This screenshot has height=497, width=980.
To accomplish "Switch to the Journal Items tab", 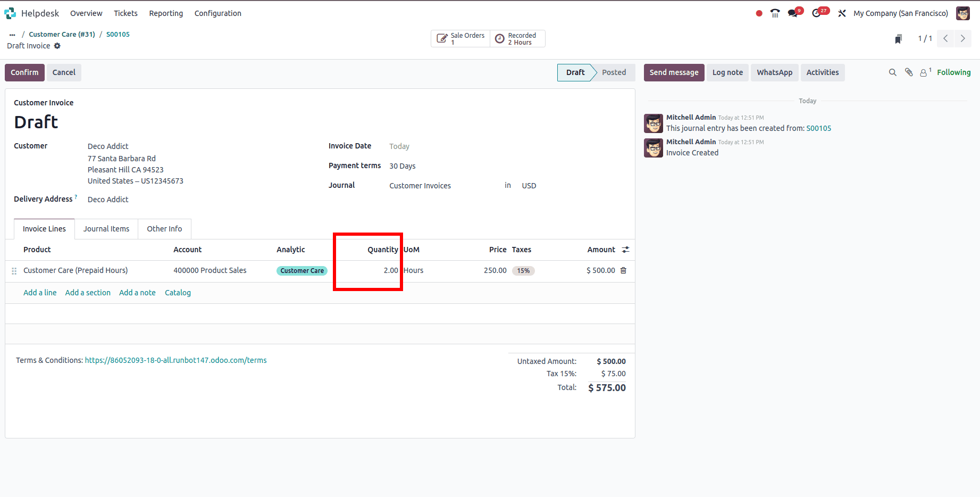I will 106,229.
